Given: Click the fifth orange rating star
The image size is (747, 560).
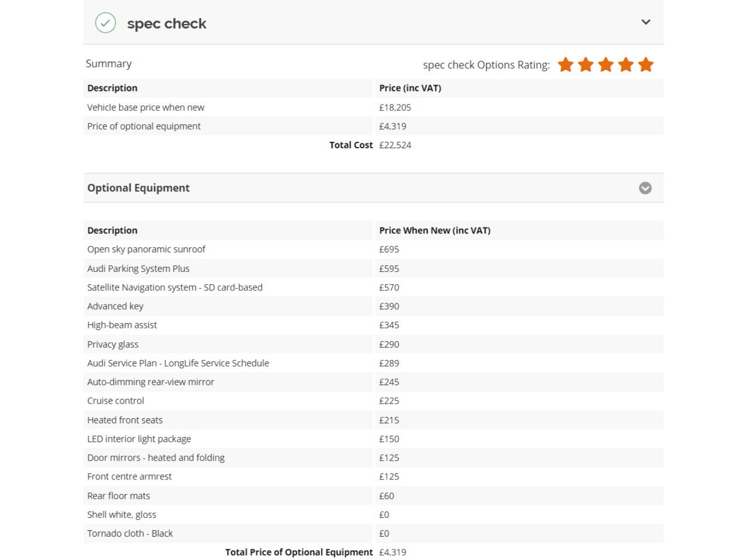Looking at the screenshot, I should point(645,65).
